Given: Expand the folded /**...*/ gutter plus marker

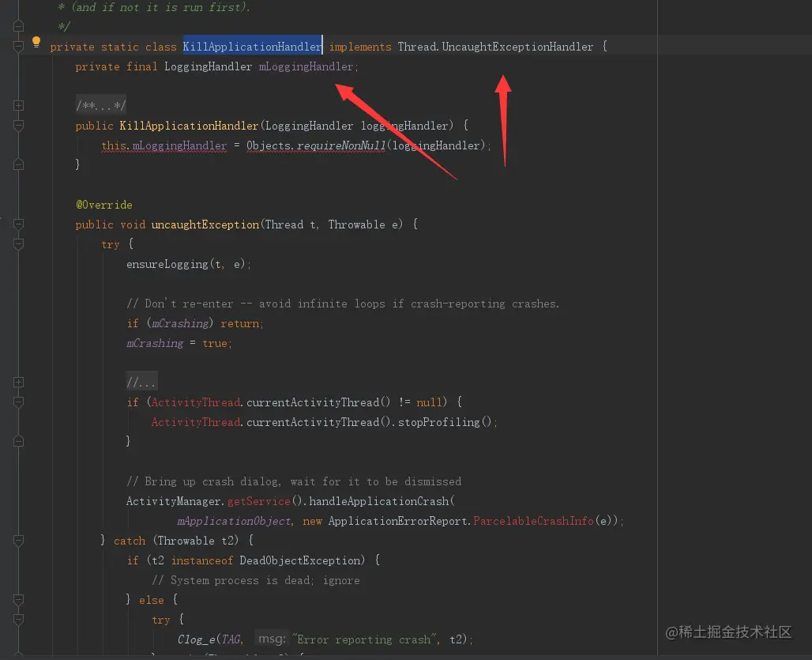Looking at the screenshot, I should coord(18,106).
